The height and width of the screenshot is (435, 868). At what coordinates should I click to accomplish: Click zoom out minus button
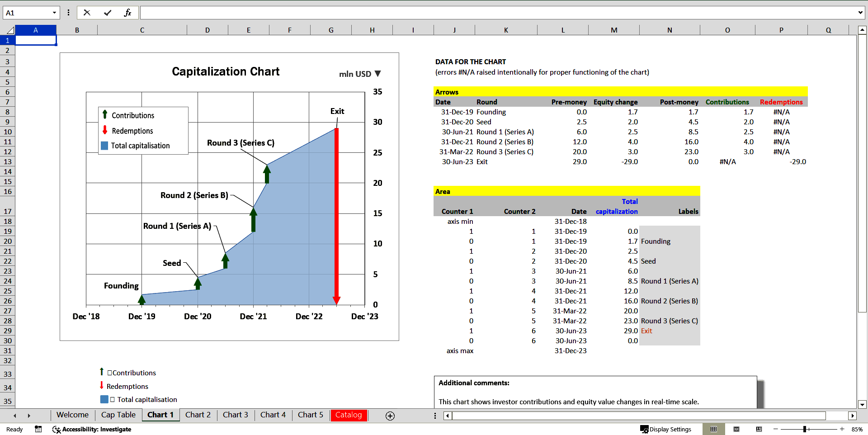tap(776, 429)
